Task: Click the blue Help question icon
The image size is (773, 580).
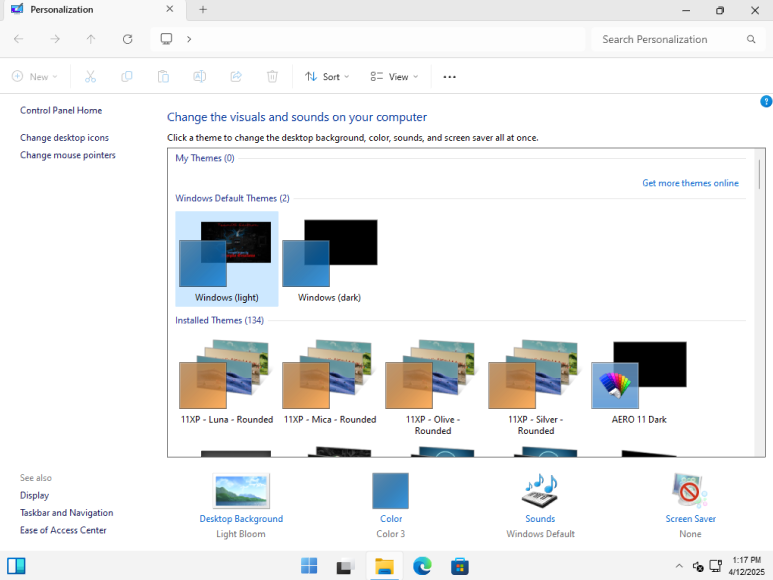Action: pyautogui.click(x=766, y=101)
